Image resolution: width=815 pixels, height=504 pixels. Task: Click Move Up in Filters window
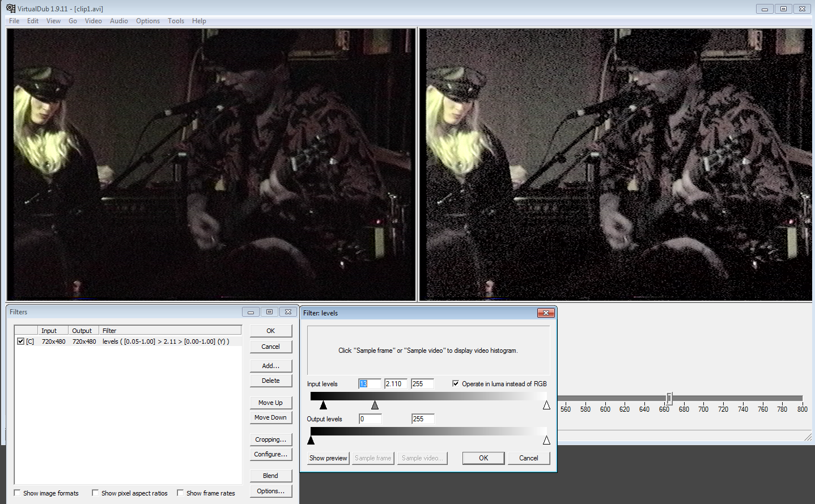click(271, 403)
